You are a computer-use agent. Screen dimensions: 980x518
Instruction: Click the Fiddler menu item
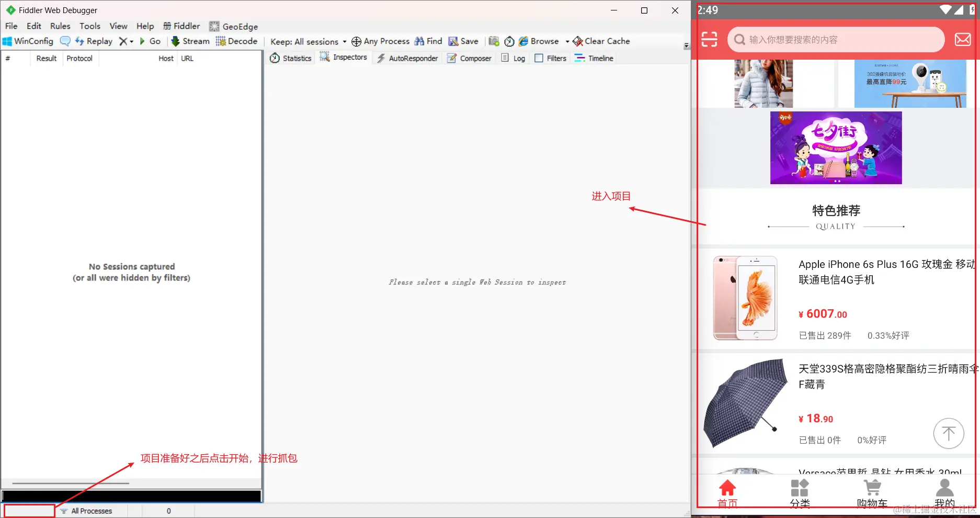[x=181, y=26]
